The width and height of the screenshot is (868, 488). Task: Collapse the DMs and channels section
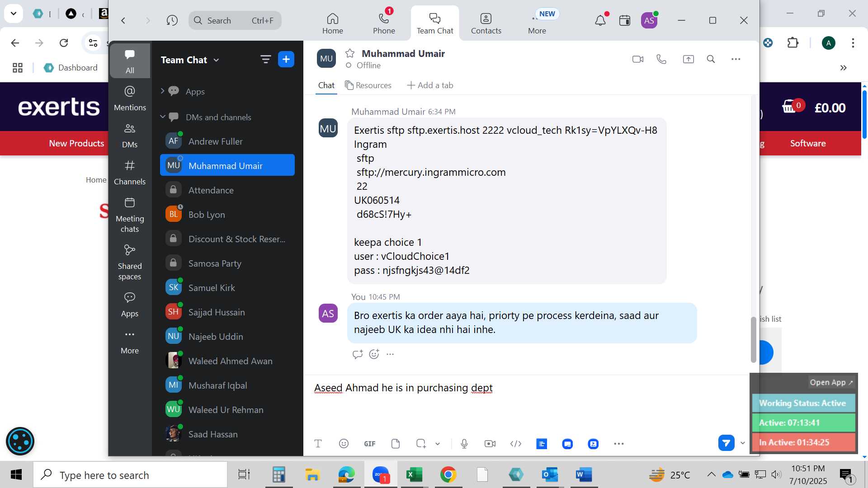point(162,117)
